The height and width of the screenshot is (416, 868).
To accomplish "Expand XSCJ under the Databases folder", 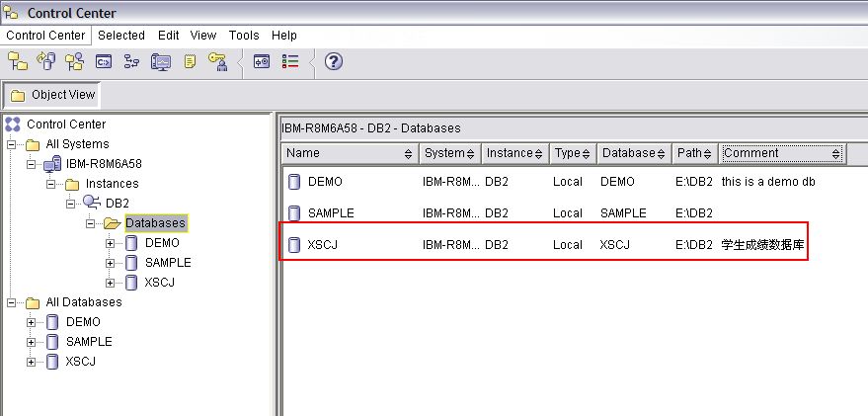I will [x=110, y=283].
